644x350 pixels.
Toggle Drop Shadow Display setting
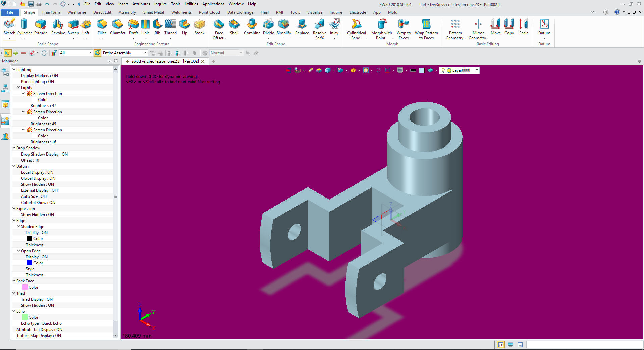click(x=44, y=154)
